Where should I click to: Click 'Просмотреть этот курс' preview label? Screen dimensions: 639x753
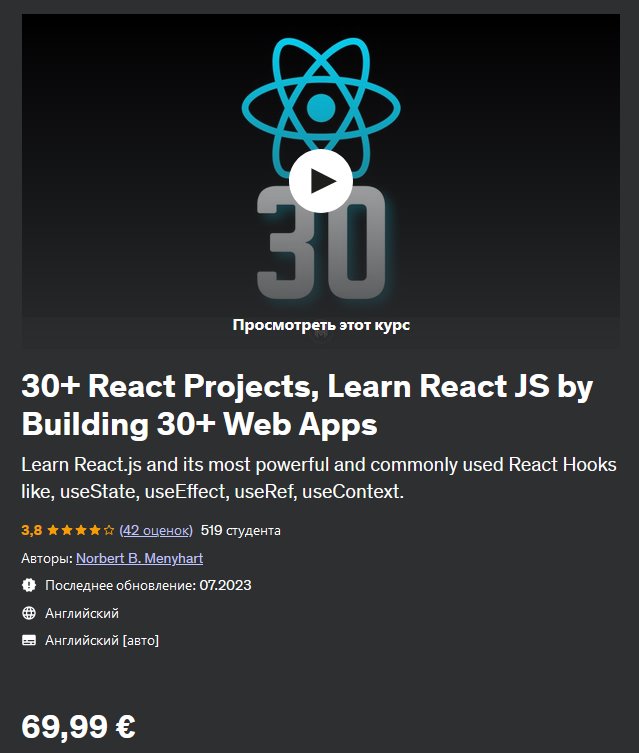pos(320,325)
